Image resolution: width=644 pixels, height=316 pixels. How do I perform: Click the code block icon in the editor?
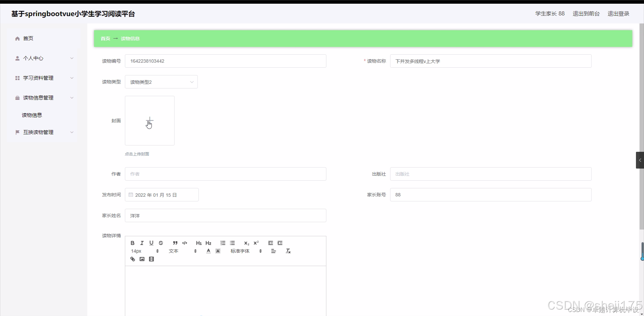tap(184, 243)
